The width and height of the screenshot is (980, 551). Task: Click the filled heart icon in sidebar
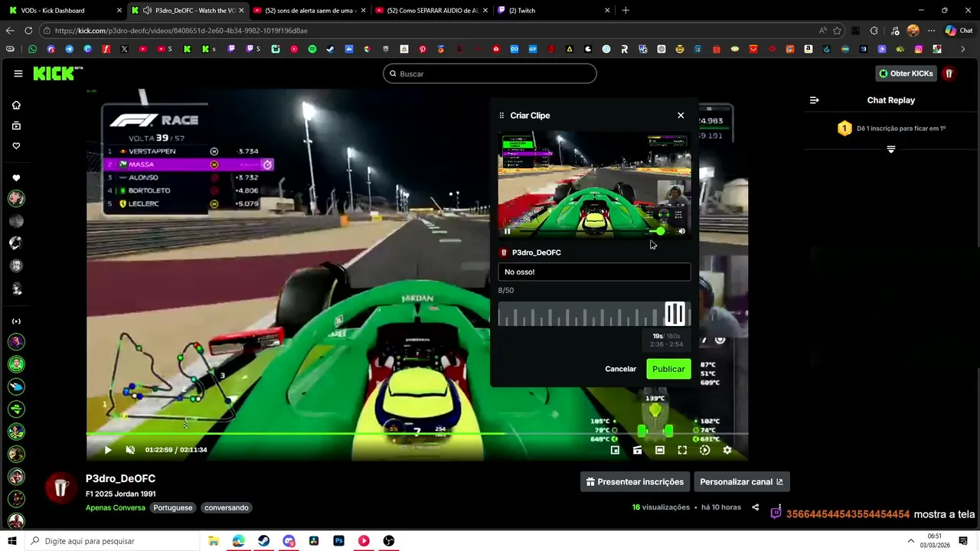click(16, 178)
